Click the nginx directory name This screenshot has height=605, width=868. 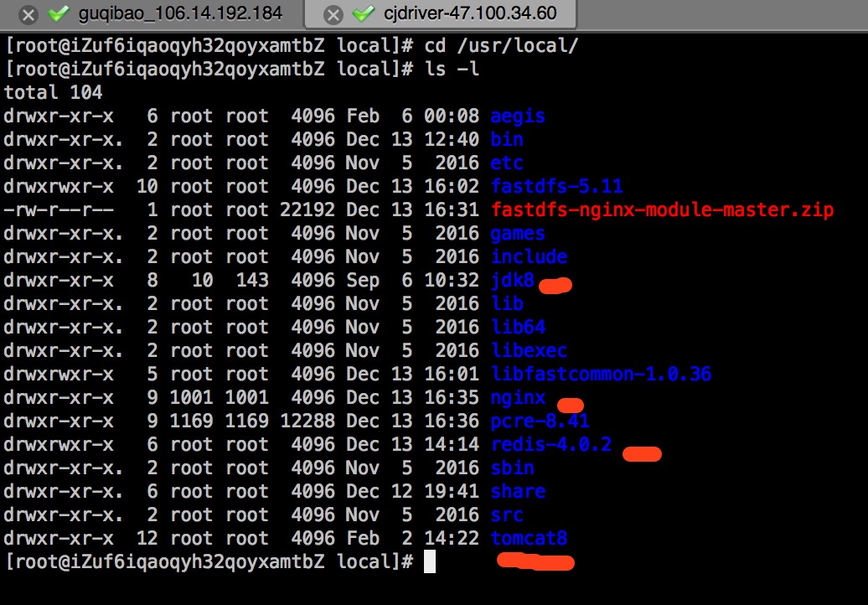click(518, 397)
